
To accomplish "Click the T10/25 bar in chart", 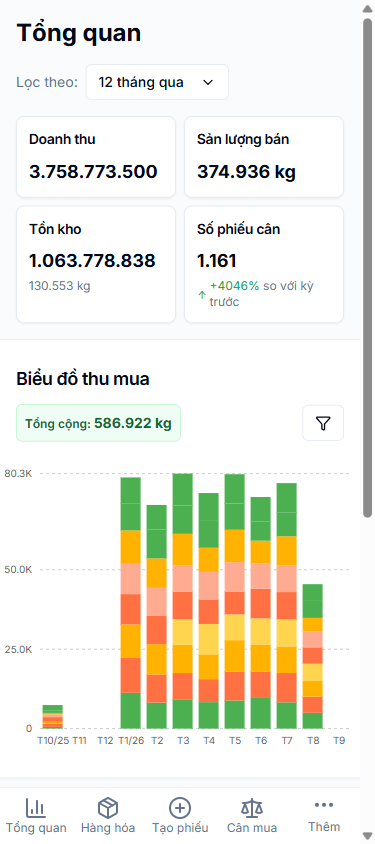I will pyautogui.click(x=53, y=716).
